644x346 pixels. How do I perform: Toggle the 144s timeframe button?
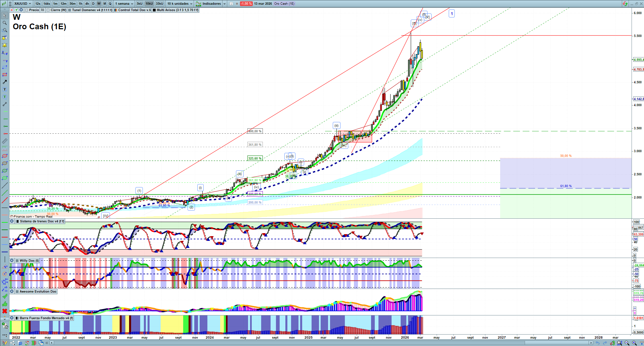(47, 4)
